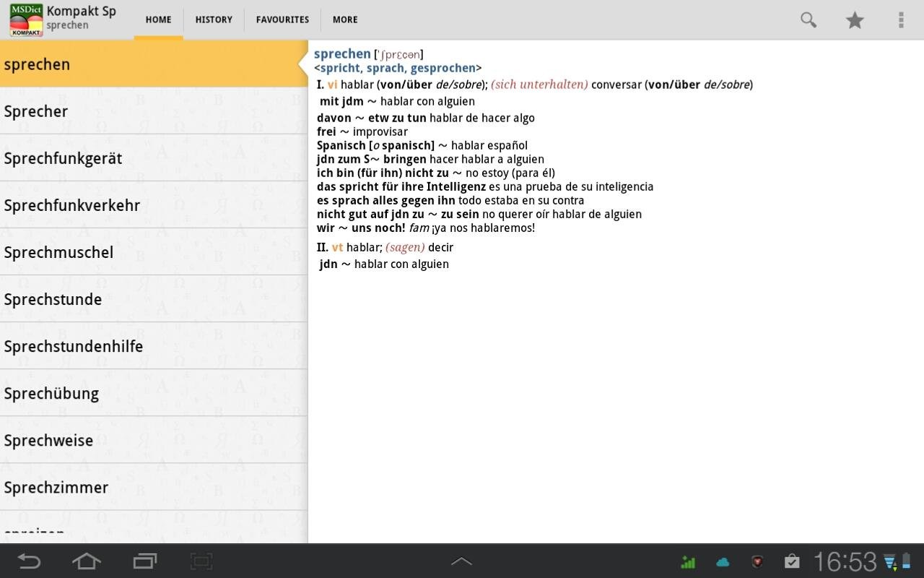Tap the green signal bars icon
Screen dimensions: 924x578
click(x=688, y=561)
